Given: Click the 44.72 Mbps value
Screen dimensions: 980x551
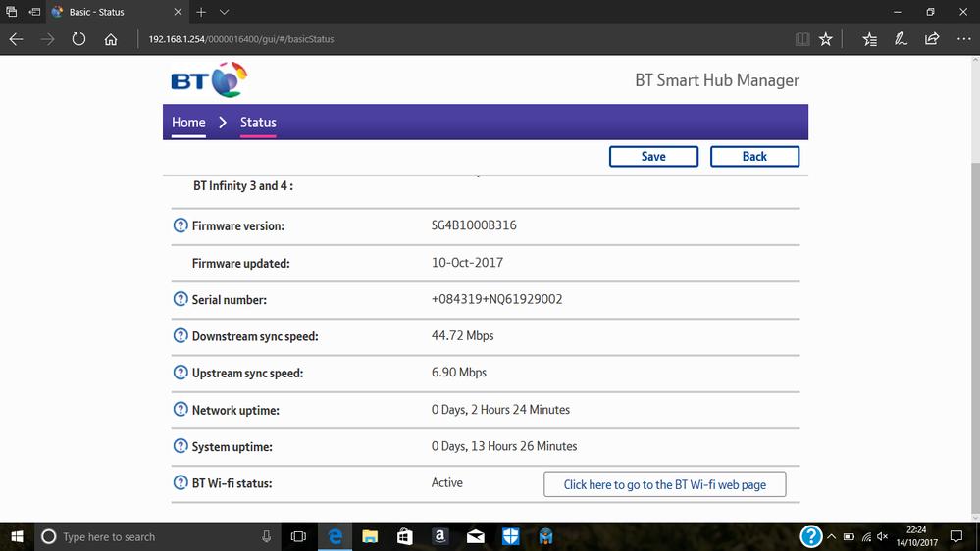Looking at the screenshot, I should (462, 336).
